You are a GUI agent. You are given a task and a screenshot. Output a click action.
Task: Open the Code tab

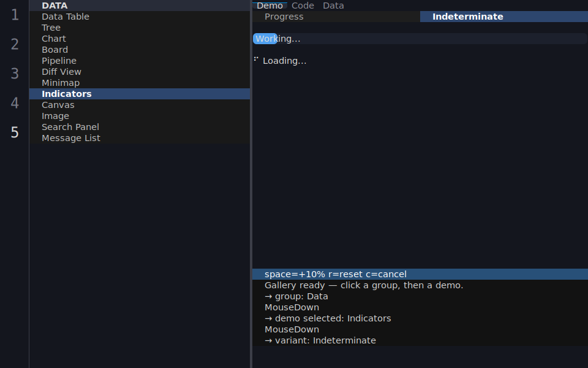303,6
